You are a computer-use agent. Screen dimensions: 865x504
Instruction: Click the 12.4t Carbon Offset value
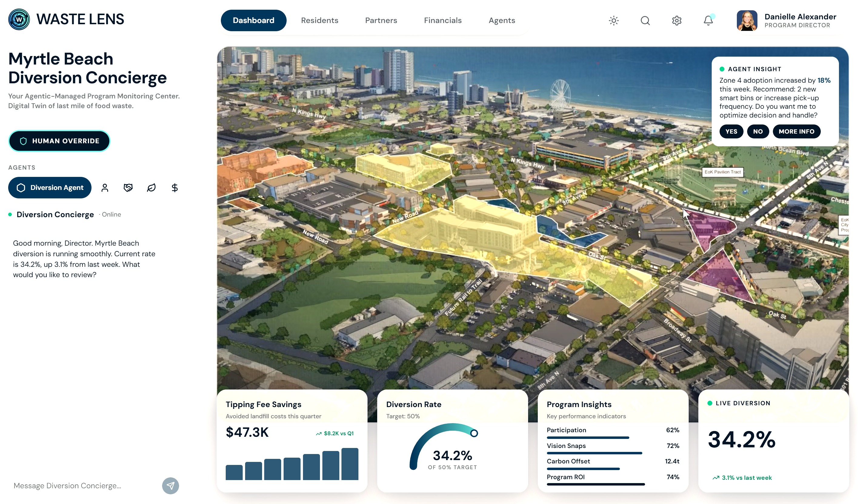coord(672,461)
